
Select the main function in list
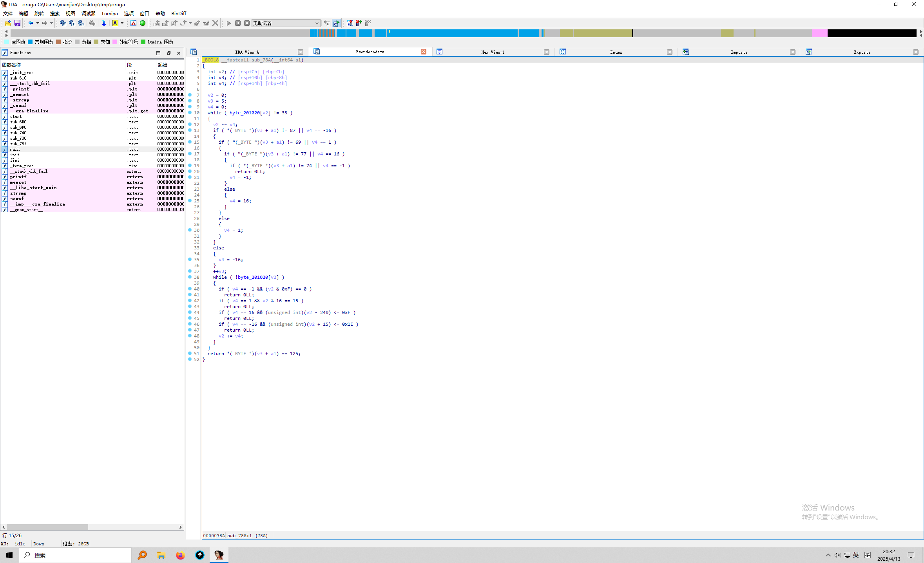click(x=15, y=149)
